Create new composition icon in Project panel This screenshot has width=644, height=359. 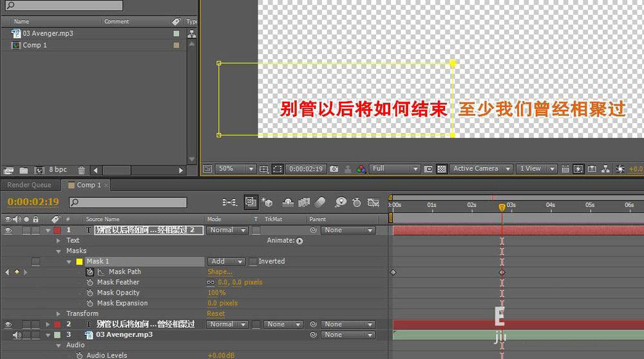[39, 170]
